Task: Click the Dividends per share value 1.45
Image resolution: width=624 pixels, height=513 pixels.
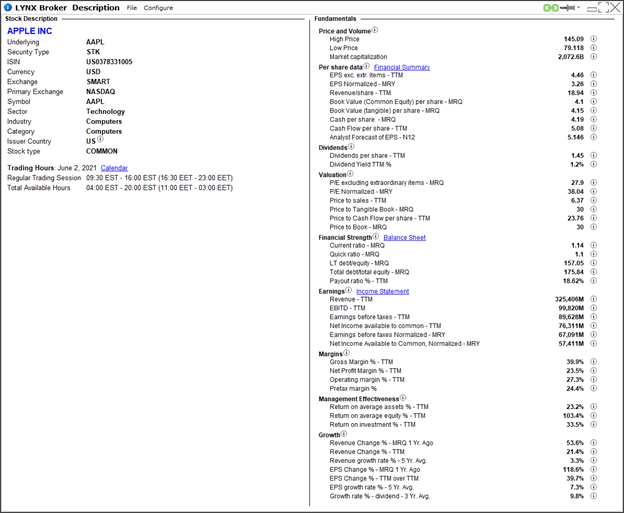Action: (577, 156)
